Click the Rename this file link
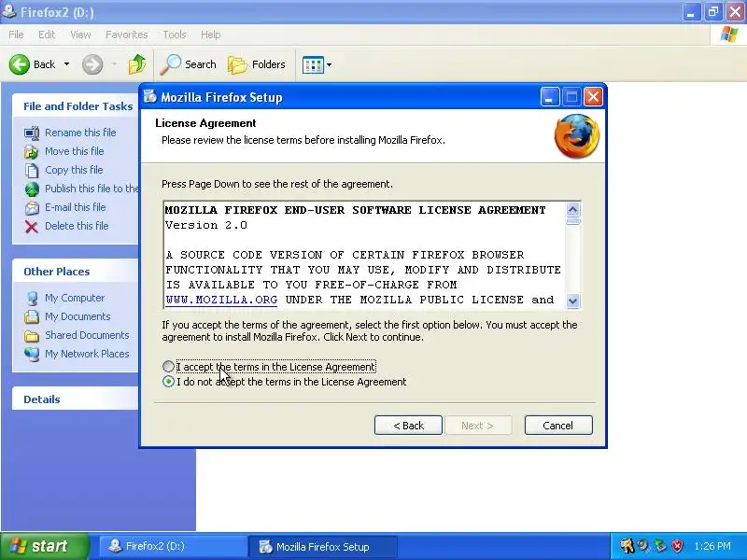Screen dimensions: 747x560 pos(80,133)
